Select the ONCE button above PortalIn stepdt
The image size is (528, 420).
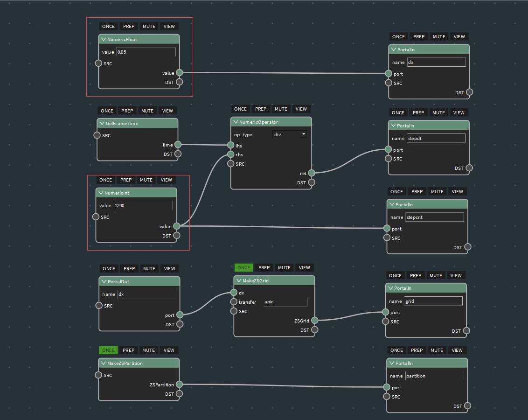398,113
